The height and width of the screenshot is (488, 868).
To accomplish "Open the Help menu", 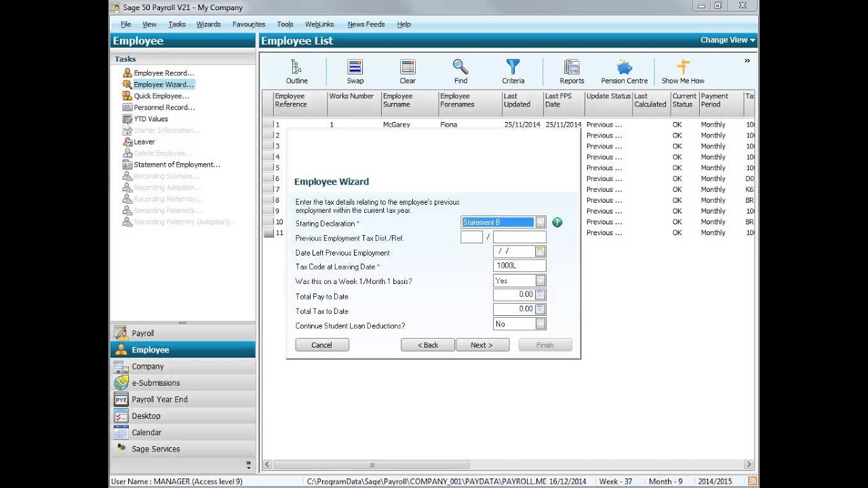I will click(x=403, y=24).
